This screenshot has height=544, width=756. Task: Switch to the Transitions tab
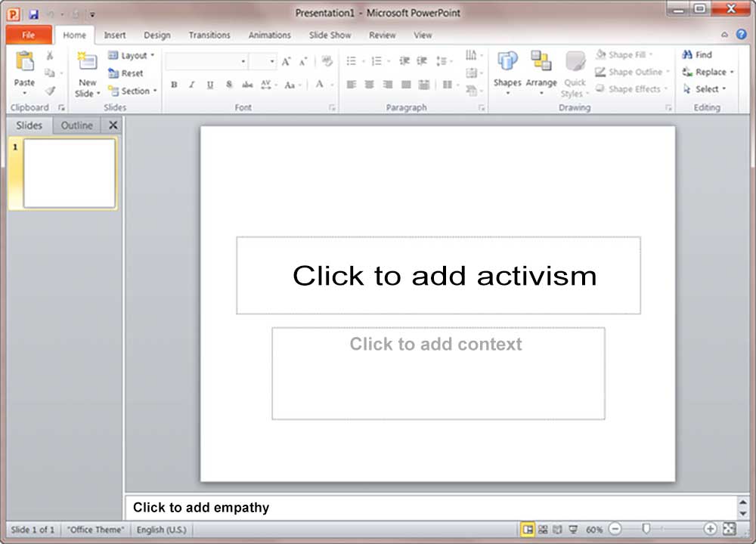pos(209,36)
